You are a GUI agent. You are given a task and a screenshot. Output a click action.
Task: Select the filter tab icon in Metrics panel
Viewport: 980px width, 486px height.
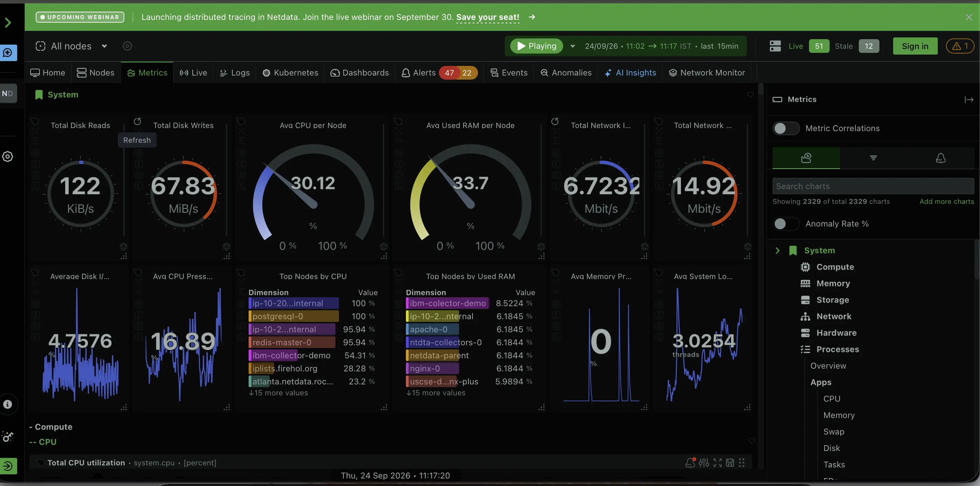pos(873,158)
